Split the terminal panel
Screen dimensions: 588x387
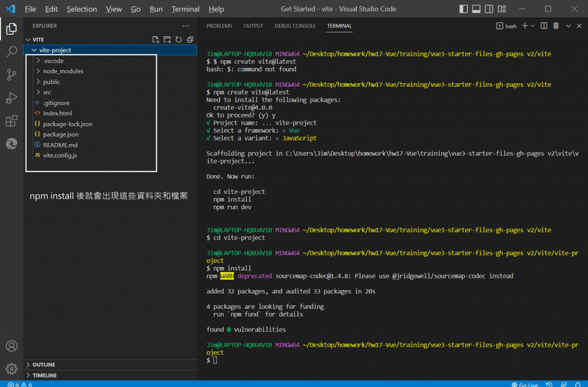pos(544,25)
